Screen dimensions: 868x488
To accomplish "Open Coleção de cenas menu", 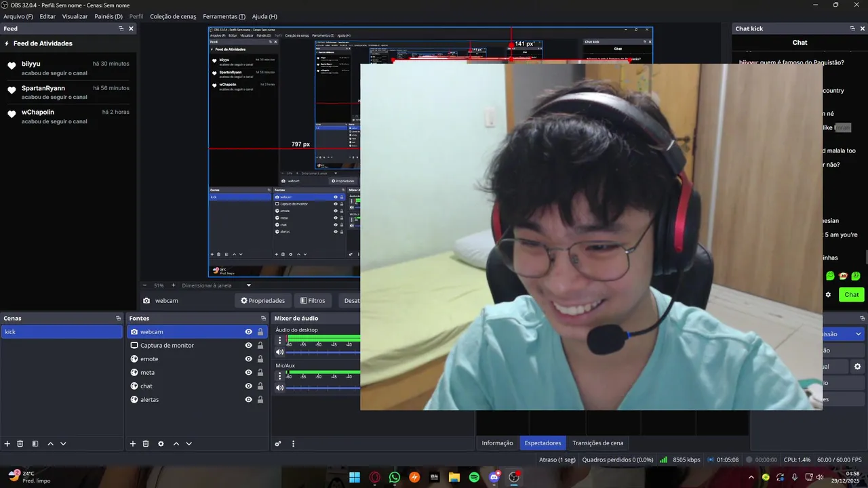I will 173,16.
